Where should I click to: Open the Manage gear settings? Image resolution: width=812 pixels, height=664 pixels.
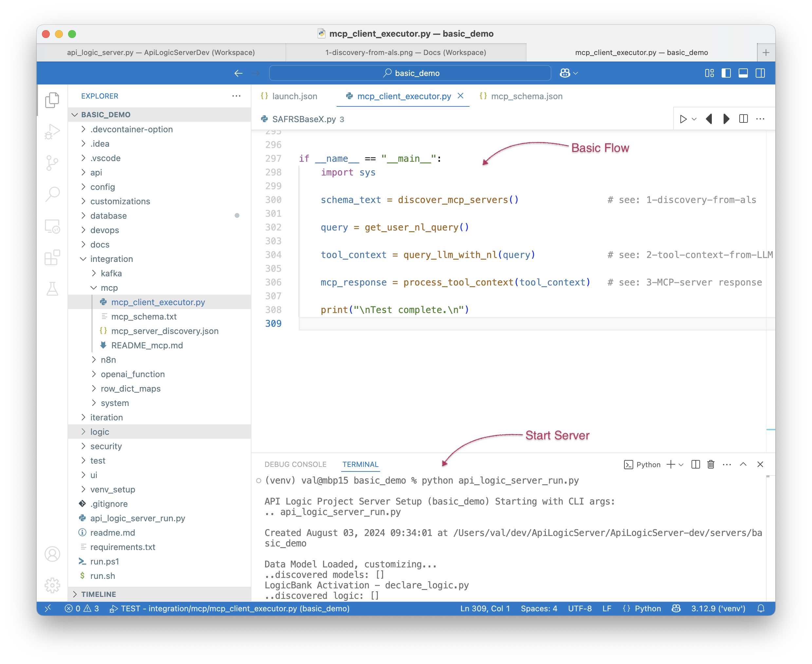tap(52, 585)
